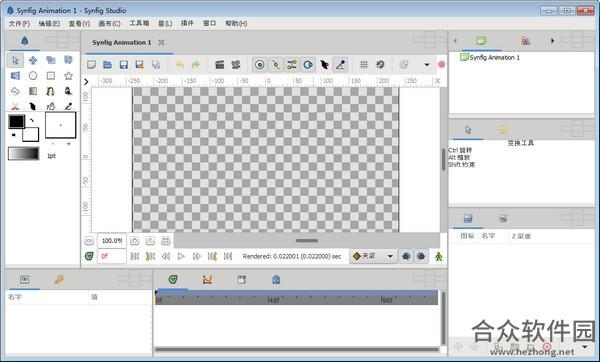This screenshot has height=362, width=600.
Task: Toggle angle handles display
Action: [x=341, y=65]
